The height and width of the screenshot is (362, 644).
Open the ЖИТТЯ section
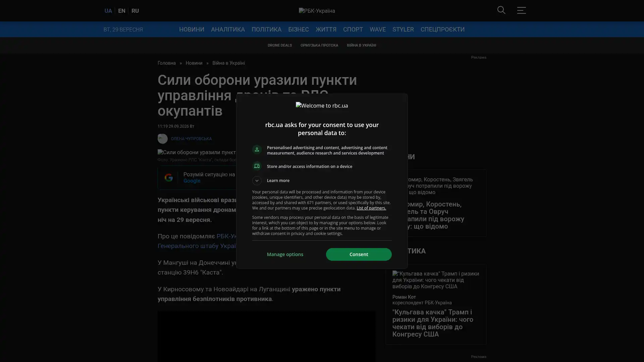click(326, 29)
